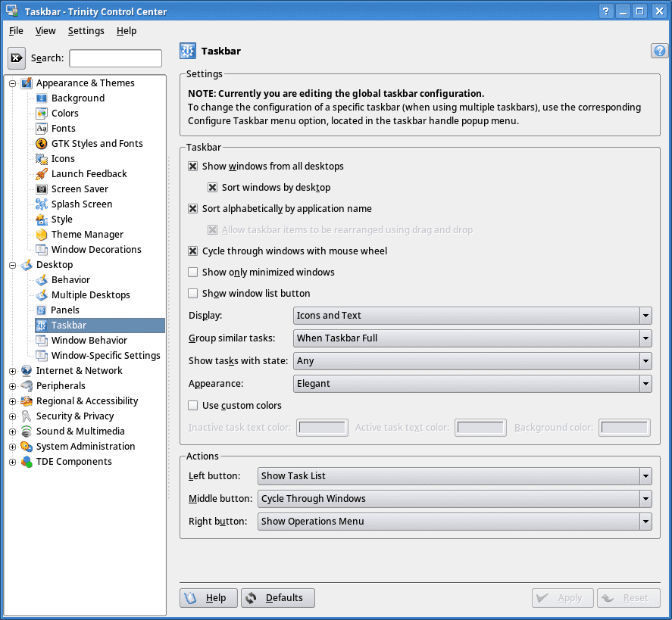Click the Screen Saver icon

pos(42,188)
